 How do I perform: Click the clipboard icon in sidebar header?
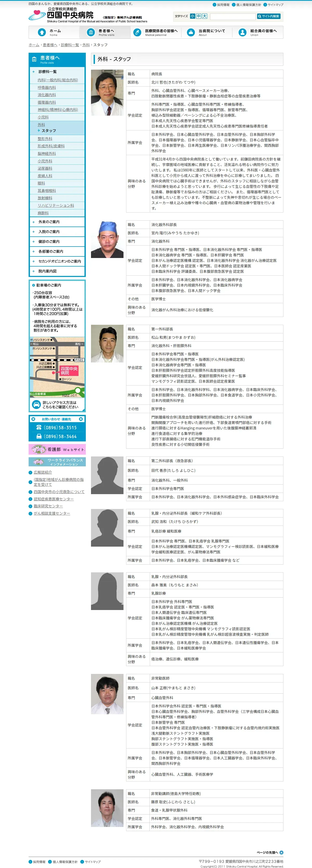[x=34, y=59]
